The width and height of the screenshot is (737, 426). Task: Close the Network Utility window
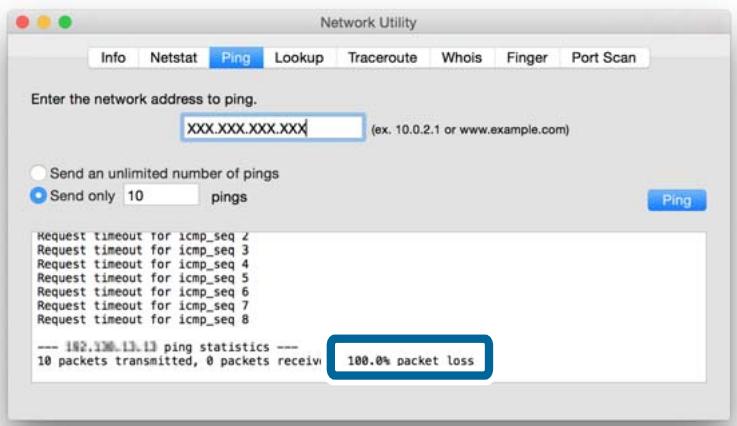click(23, 22)
